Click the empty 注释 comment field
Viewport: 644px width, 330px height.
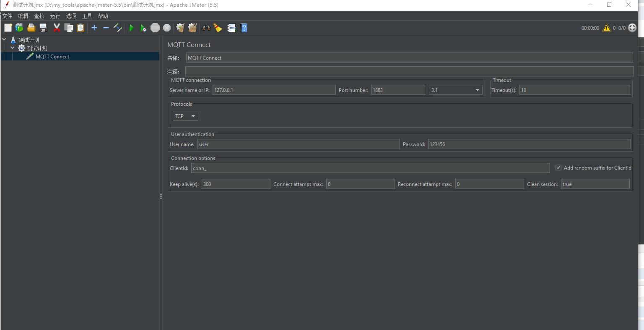tap(409, 71)
